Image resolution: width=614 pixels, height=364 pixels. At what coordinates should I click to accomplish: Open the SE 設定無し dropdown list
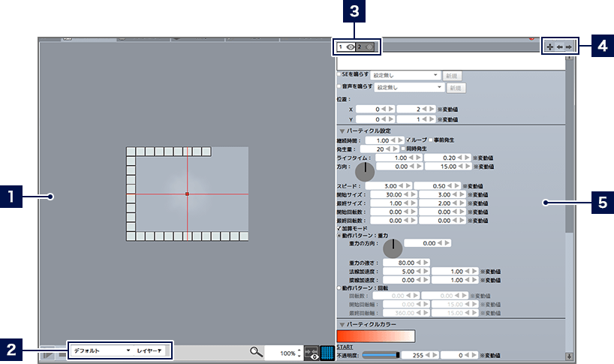[x=405, y=76]
